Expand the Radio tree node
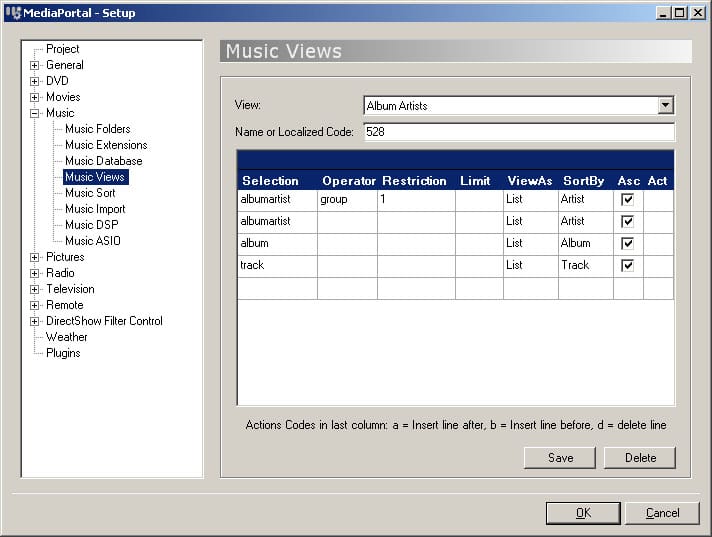The width and height of the screenshot is (712, 537). pos(35,273)
